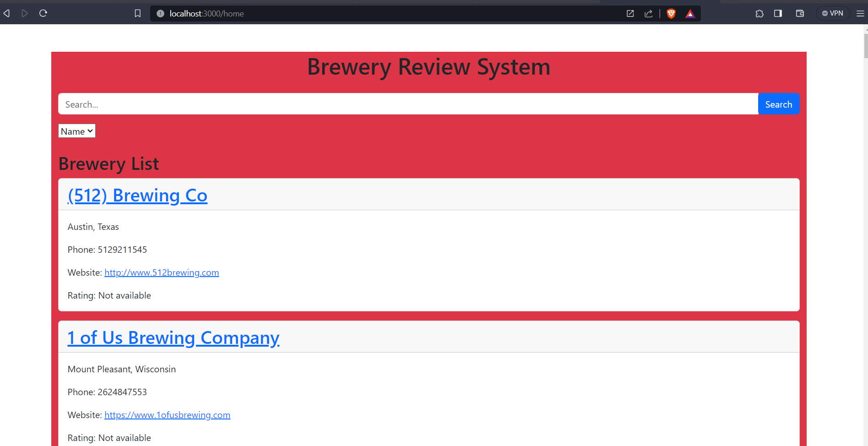The width and height of the screenshot is (868, 446).
Task: Open the Name sort dropdown
Action: pyautogui.click(x=76, y=131)
